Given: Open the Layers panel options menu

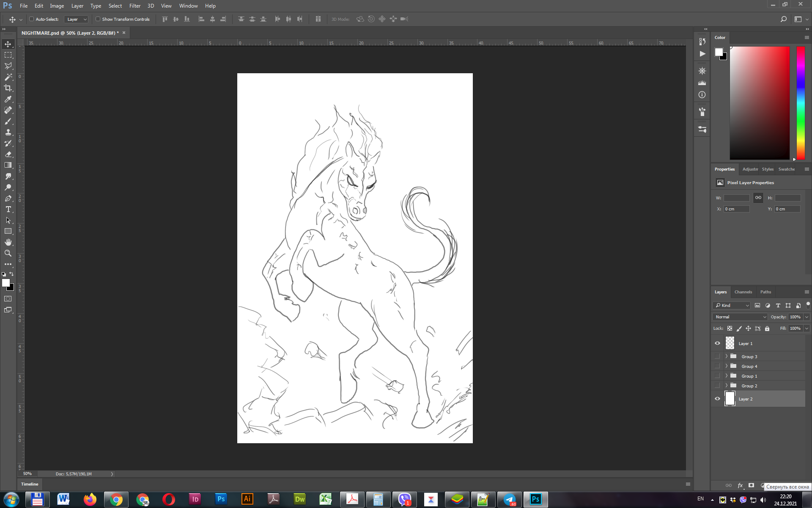Looking at the screenshot, I should [807, 292].
